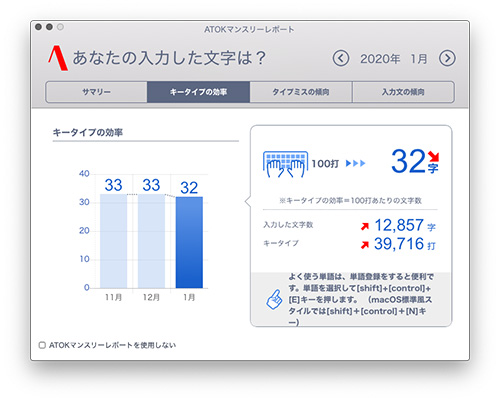500x401 pixels.
Task: Click the pointing hand tip icon
Action: pos(274,299)
